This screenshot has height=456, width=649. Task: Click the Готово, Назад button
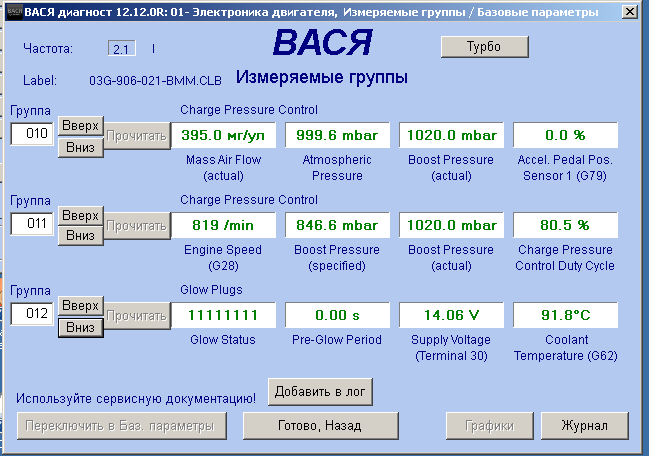[x=320, y=425]
